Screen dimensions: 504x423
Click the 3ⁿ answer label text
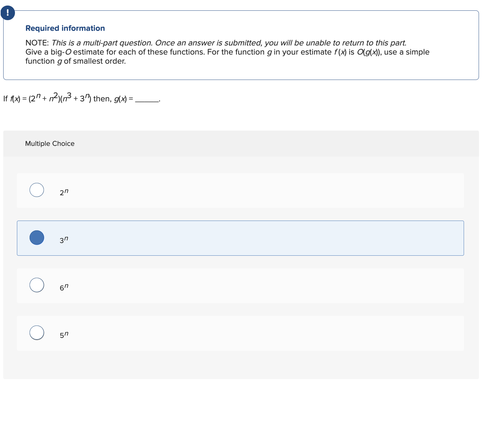(64, 240)
